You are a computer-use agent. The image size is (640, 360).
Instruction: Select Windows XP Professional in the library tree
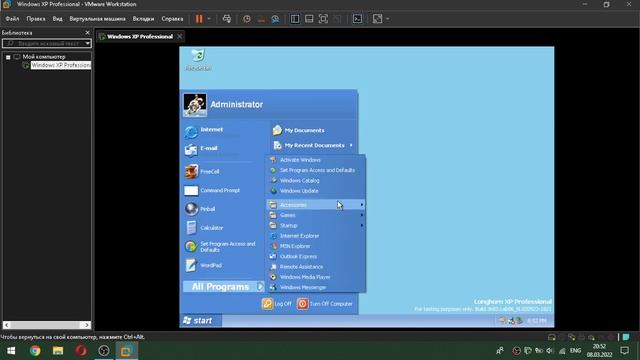[60, 65]
